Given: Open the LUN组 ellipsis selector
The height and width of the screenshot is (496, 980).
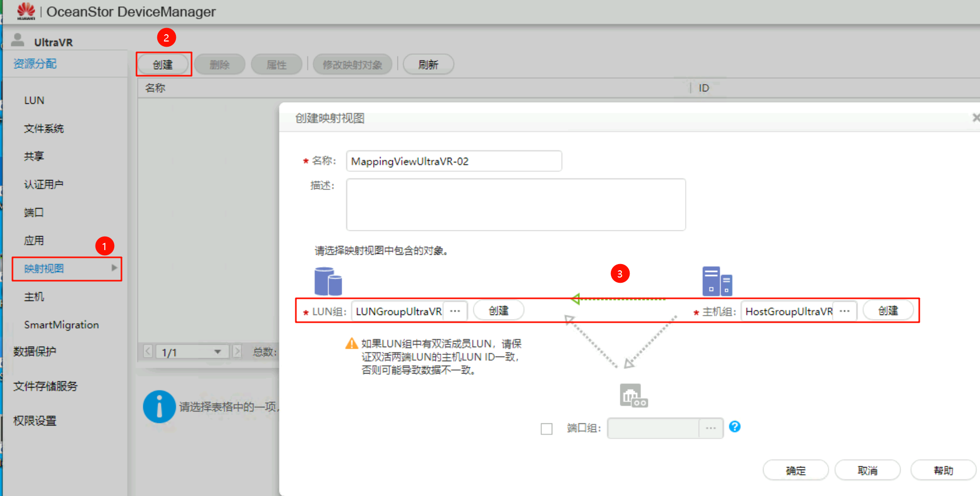Looking at the screenshot, I should 455,310.
